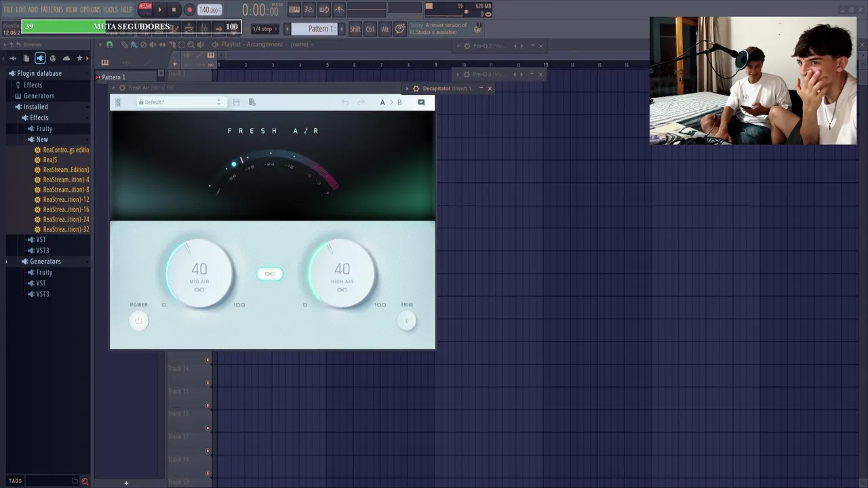Click the Alt key button

point(385,29)
